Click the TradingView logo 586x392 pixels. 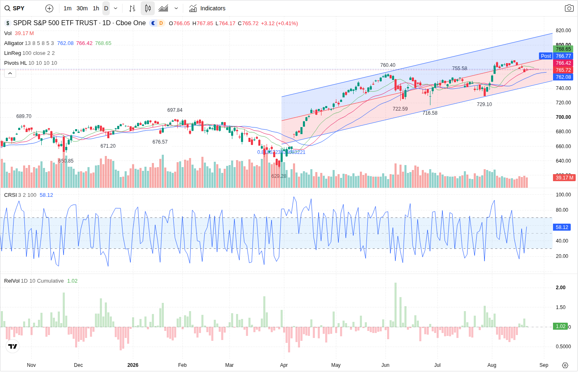(13, 346)
